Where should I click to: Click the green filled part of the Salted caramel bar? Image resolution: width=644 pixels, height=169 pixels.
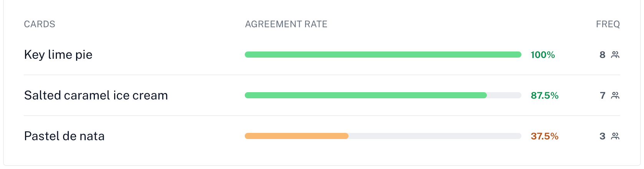pos(365,95)
